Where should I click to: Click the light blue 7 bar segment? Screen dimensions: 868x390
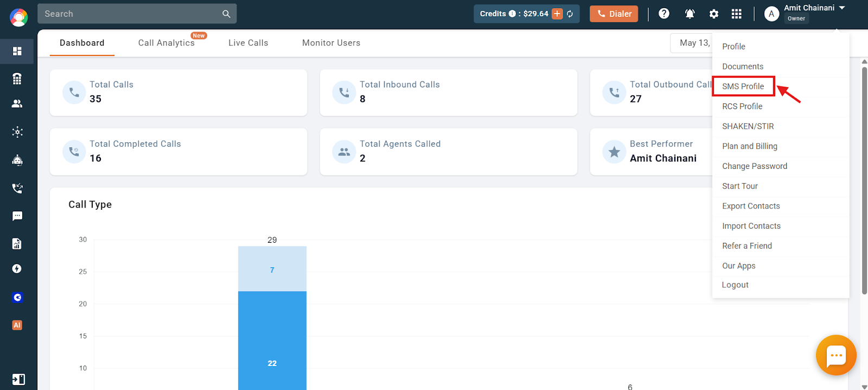click(x=272, y=269)
